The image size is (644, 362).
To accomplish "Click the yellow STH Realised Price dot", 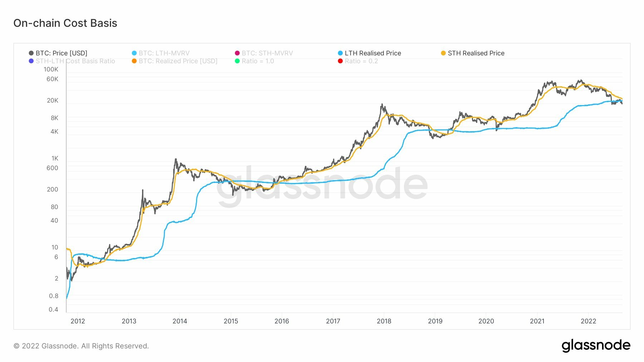I will [x=443, y=53].
